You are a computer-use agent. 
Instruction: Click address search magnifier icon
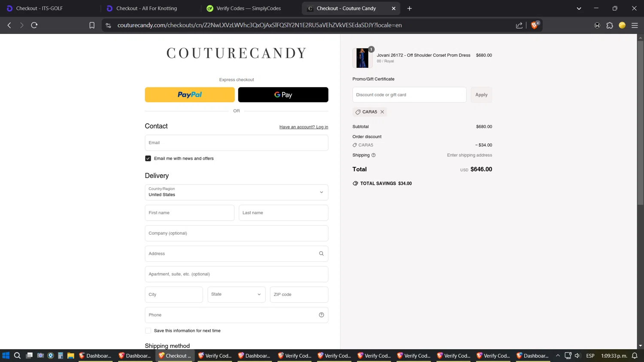click(321, 253)
